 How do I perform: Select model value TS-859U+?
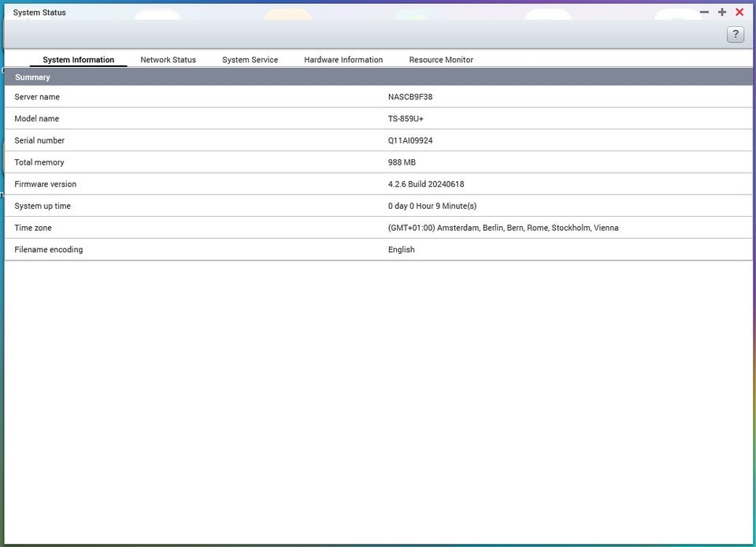pos(406,119)
